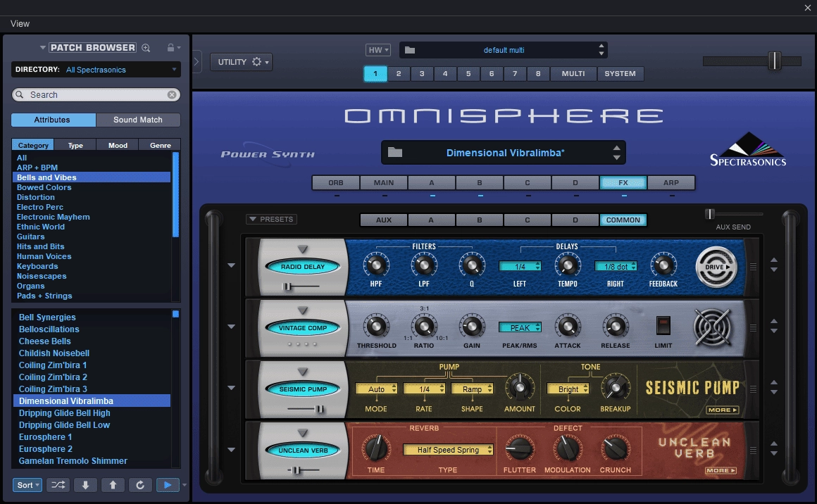The image size is (817, 504).
Task: Toggle Unclean Verb effect power button
Action: tap(303, 451)
